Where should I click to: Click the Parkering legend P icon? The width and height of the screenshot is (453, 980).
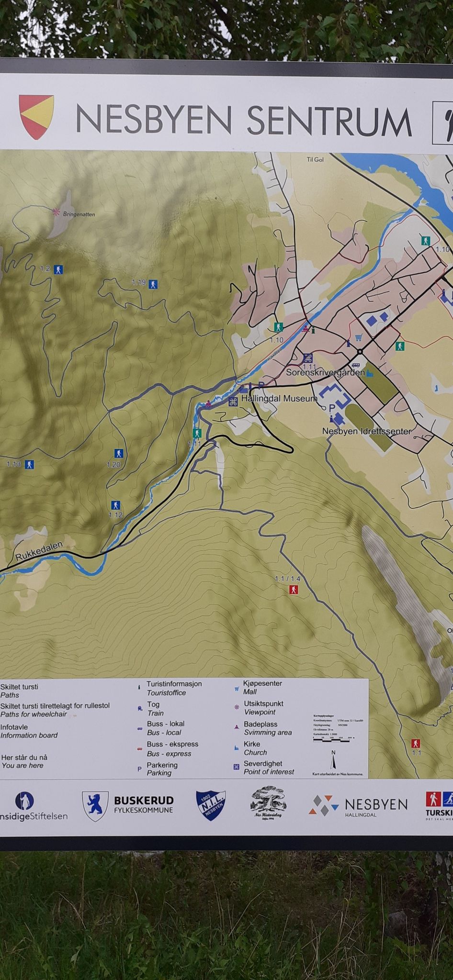139,769
